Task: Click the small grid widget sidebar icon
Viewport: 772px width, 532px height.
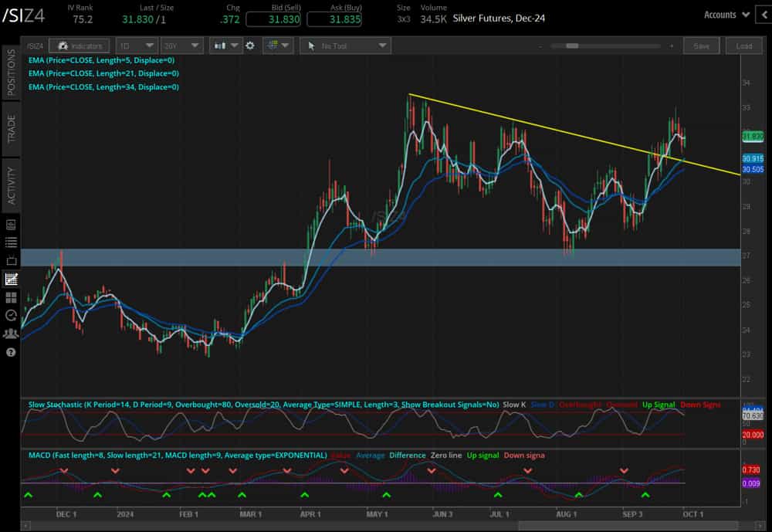Action: pos(10,298)
